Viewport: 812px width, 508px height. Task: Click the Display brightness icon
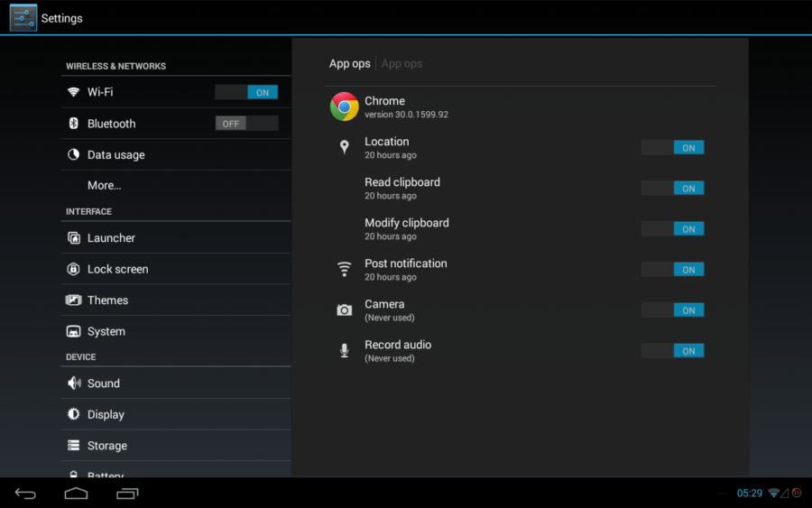[74, 414]
